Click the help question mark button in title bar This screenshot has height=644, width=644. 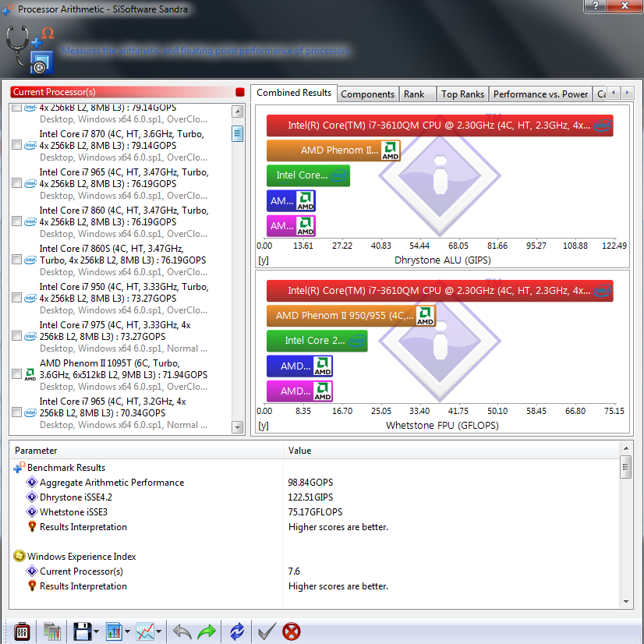594,5
